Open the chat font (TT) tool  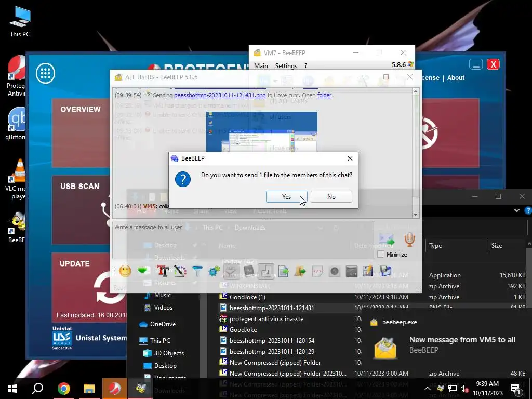(x=163, y=271)
